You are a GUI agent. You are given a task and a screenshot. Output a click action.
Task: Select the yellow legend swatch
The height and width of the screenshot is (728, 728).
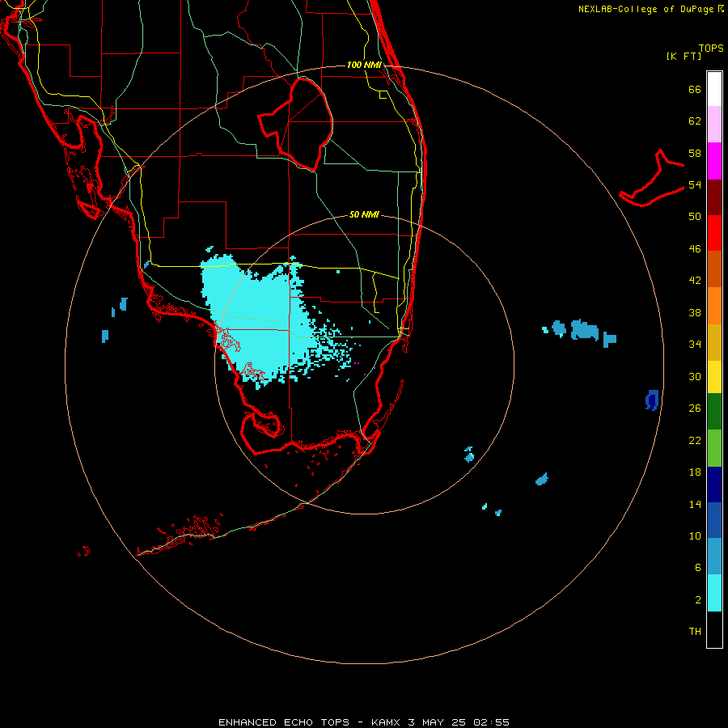tap(714, 377)
